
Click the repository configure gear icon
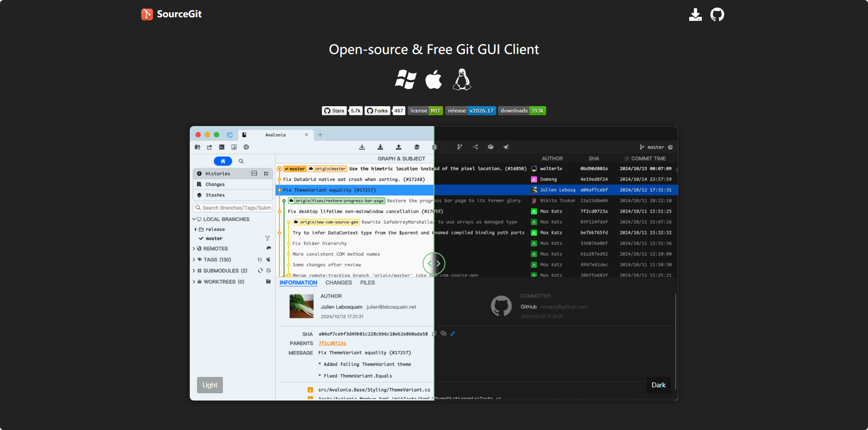246,147
